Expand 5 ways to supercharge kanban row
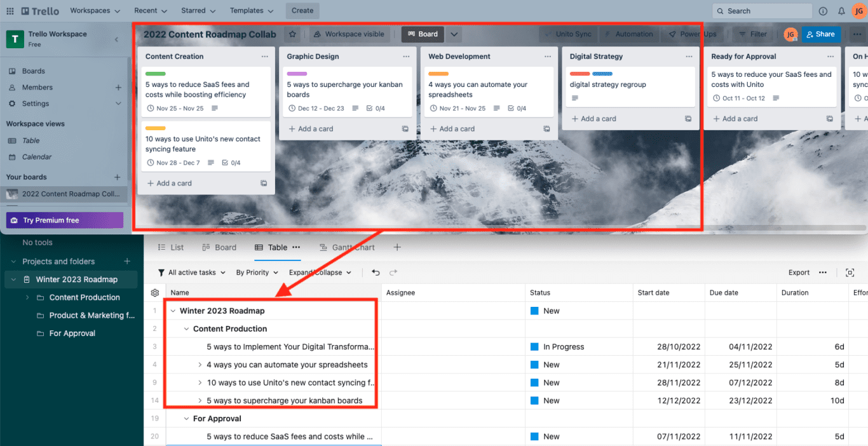The width and height of the screenshot is (868, 446). pos(200,401)
